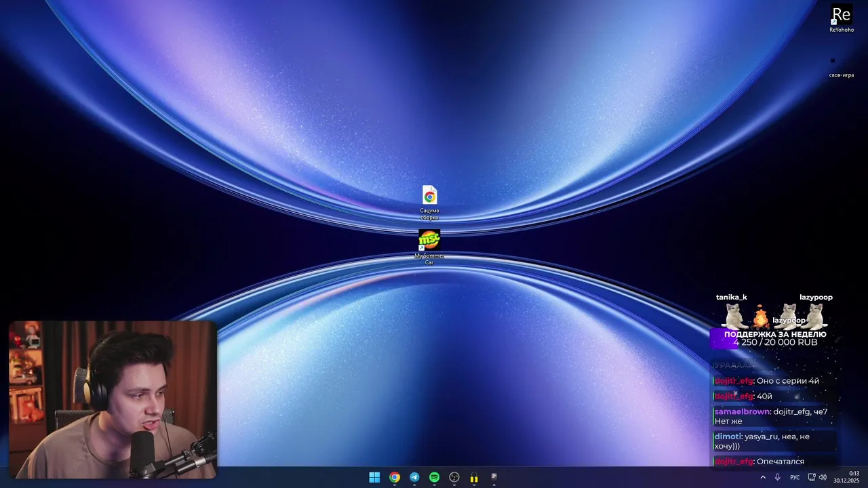Image resolution: width=868 pixels, height=488 pixels.
Task: Open the Windows Start menu
Action: [374, 477]
